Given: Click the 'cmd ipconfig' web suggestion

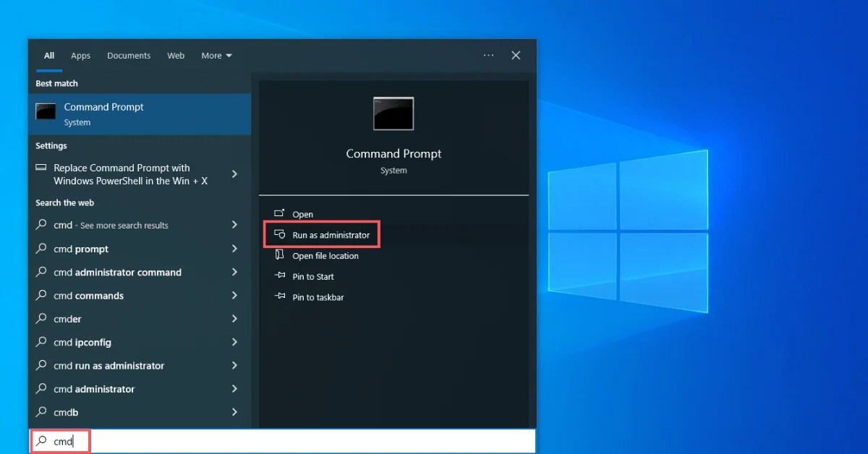Looking at the screenshot, I should pos(140,342).
